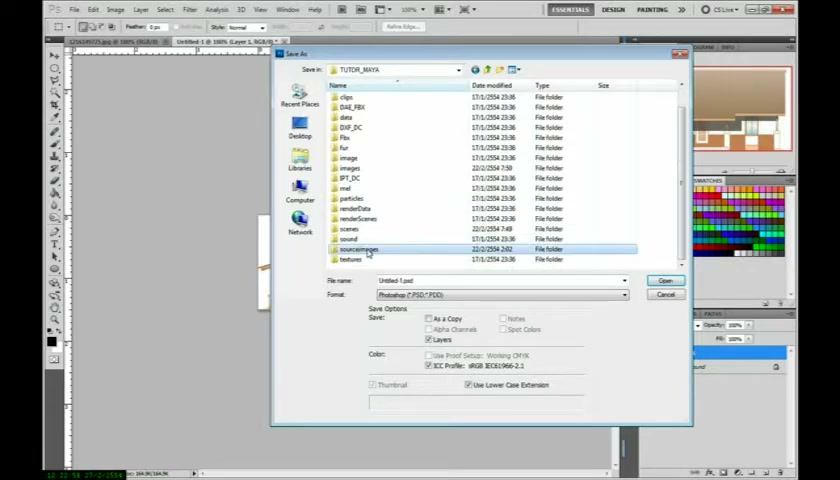Switch to the Untitled-1 document tab
This screenshot has height=480, width=840.
pyautogui.click(x=227, y=41)
